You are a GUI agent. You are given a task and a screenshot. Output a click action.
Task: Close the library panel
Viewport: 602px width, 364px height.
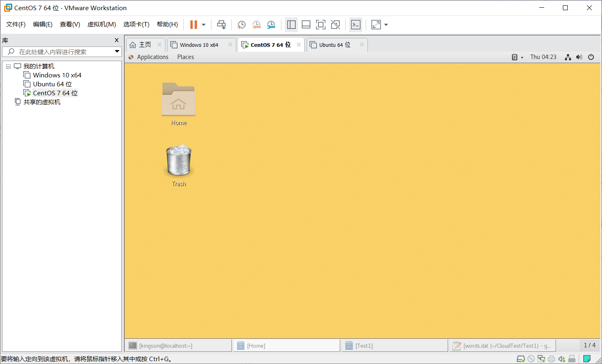tap(116, 40)
